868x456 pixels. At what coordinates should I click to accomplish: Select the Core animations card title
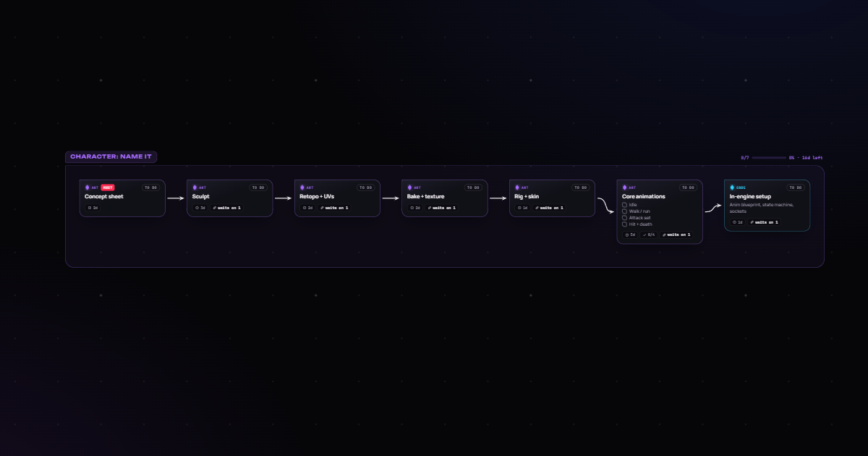[644, 196]
